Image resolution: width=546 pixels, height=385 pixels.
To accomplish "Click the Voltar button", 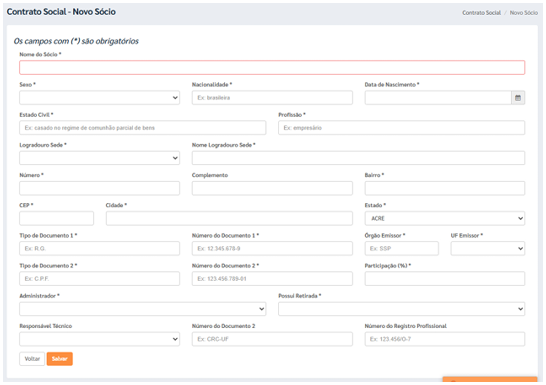I will [32, 359].
